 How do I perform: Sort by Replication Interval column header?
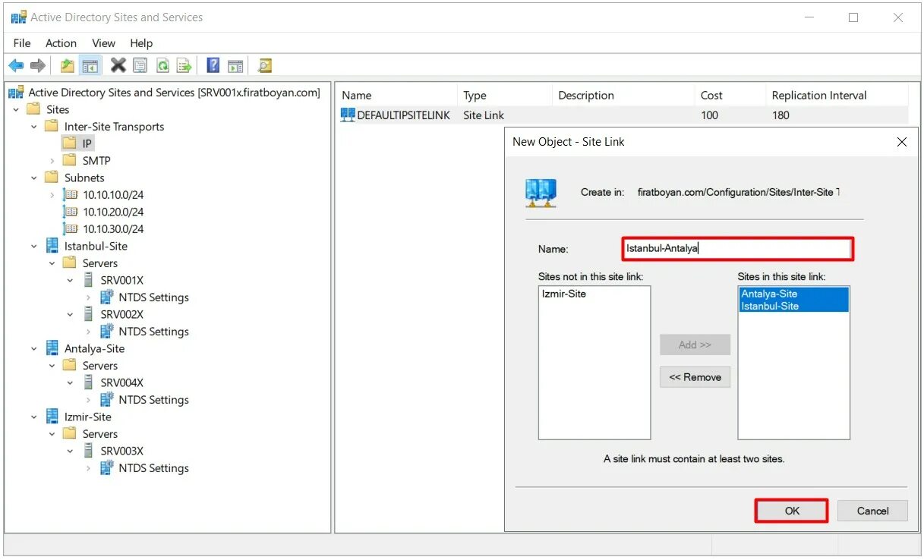837,96
